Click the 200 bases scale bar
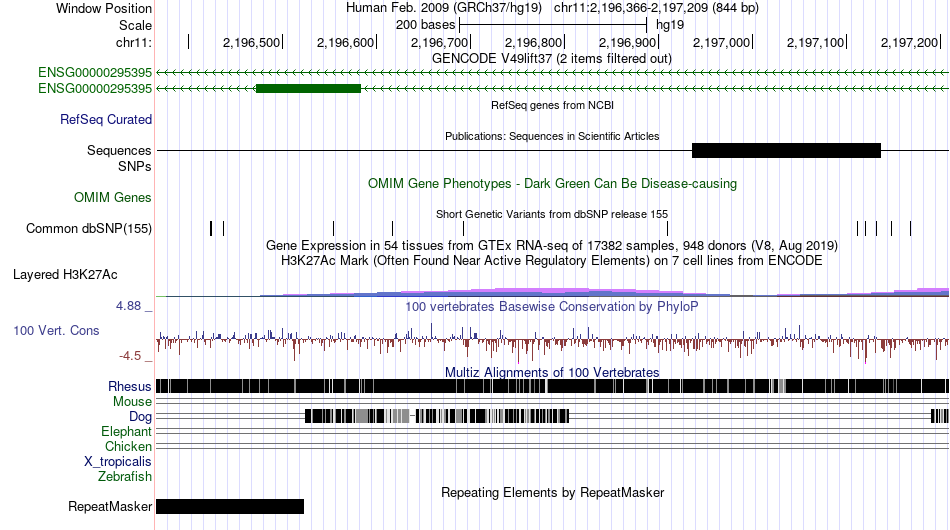Image resolution: width=950 pixels, height=530 pixels. [x=553, y=25]
